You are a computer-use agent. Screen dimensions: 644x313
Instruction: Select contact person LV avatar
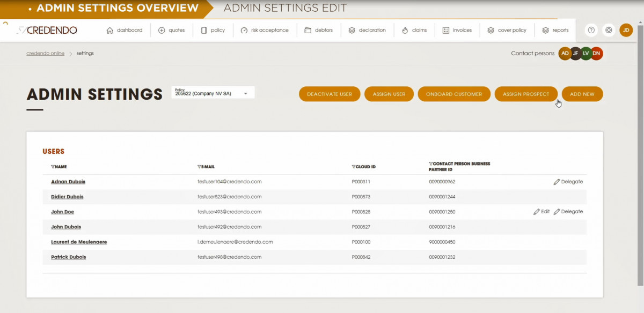click(586, 54)
